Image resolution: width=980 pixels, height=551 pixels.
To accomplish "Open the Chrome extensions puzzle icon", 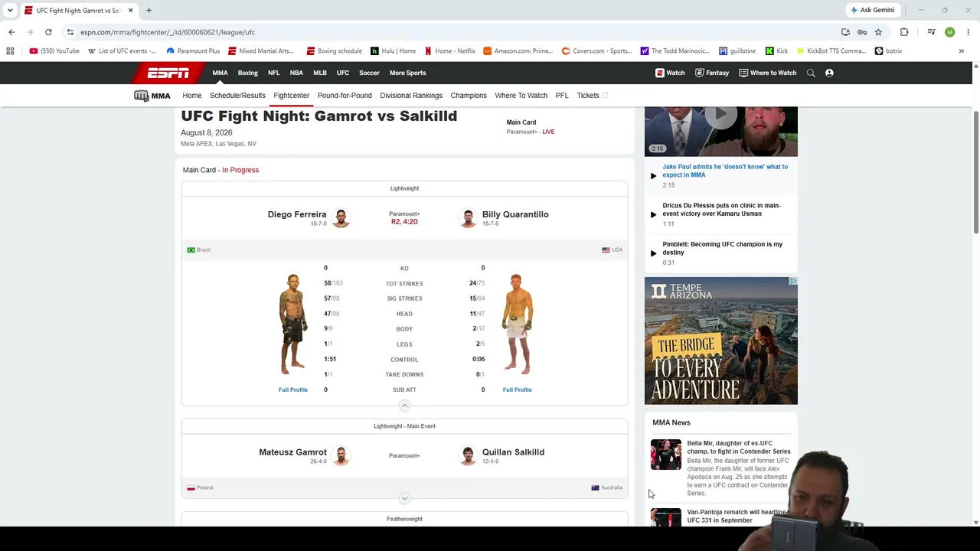I will coord(904,32).
